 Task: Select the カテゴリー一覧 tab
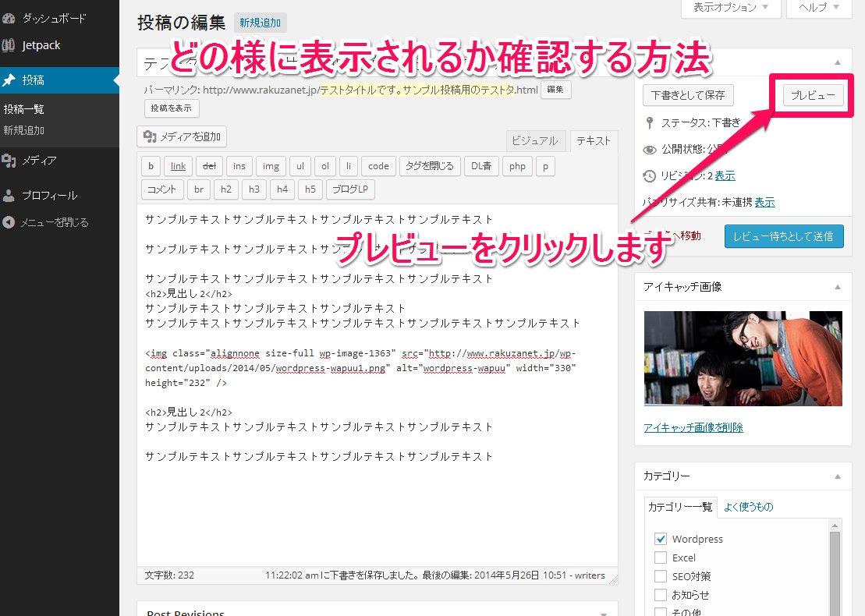pyautogui.click(x=680, y=507)
